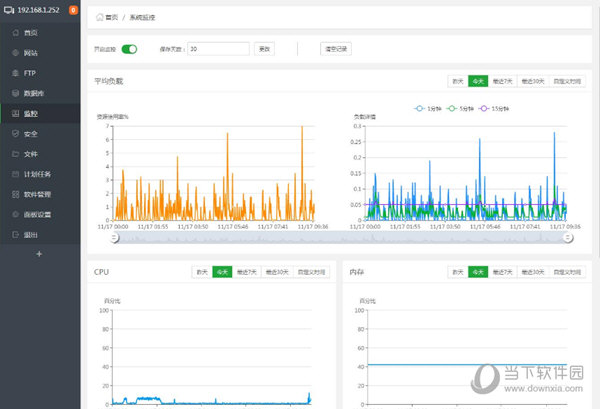Turn off the 开启监控 monitoring switch
Viewport: 600px width, 409px height.
click(x=129, y=49)
